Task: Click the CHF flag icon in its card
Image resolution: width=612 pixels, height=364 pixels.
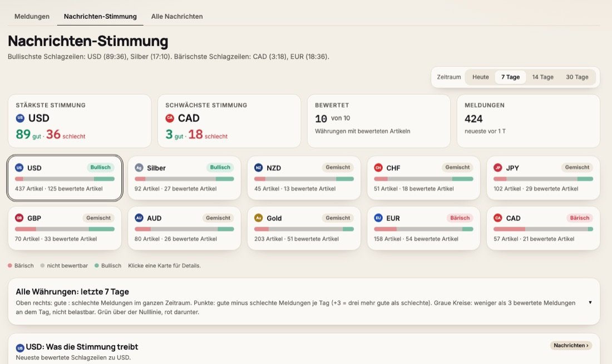Action: tap(378, 168)
